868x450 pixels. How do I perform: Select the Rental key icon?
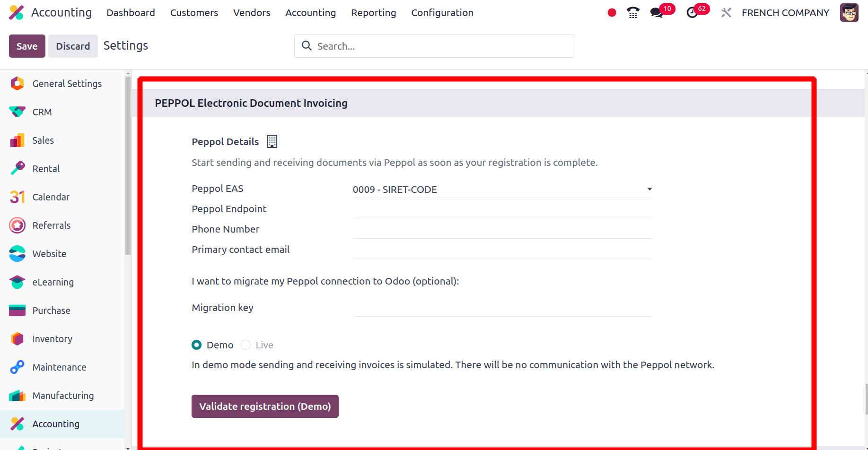[x=17, y=169]
